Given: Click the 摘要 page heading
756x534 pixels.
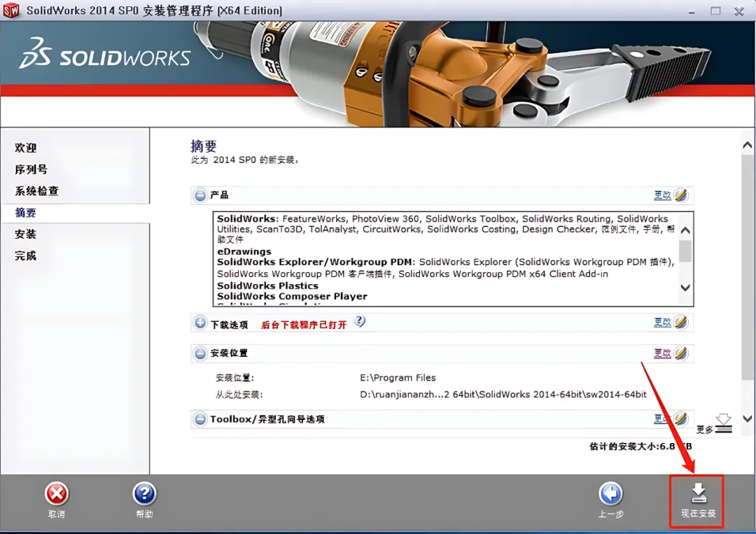Looking at the screenshot, I should point(204,146).
